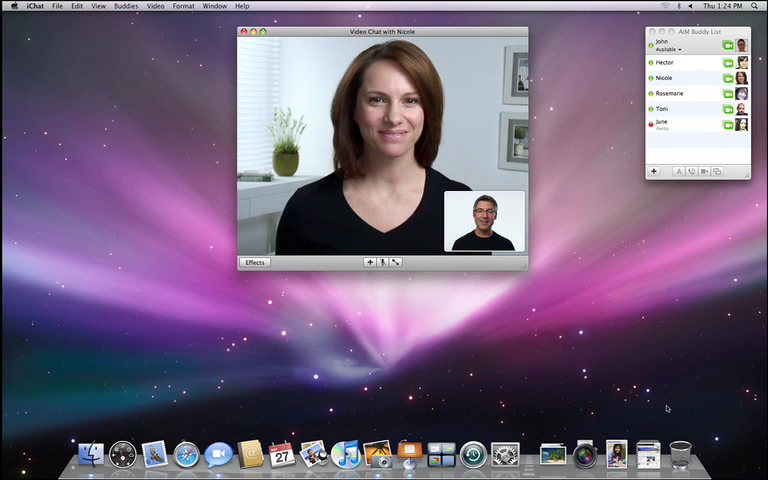Open the Video menu

155,6
